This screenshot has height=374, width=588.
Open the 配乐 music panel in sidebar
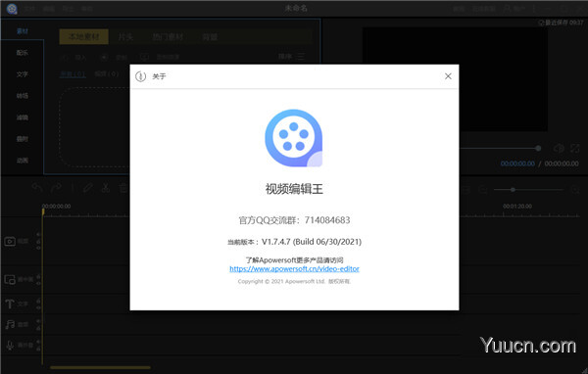23,53
